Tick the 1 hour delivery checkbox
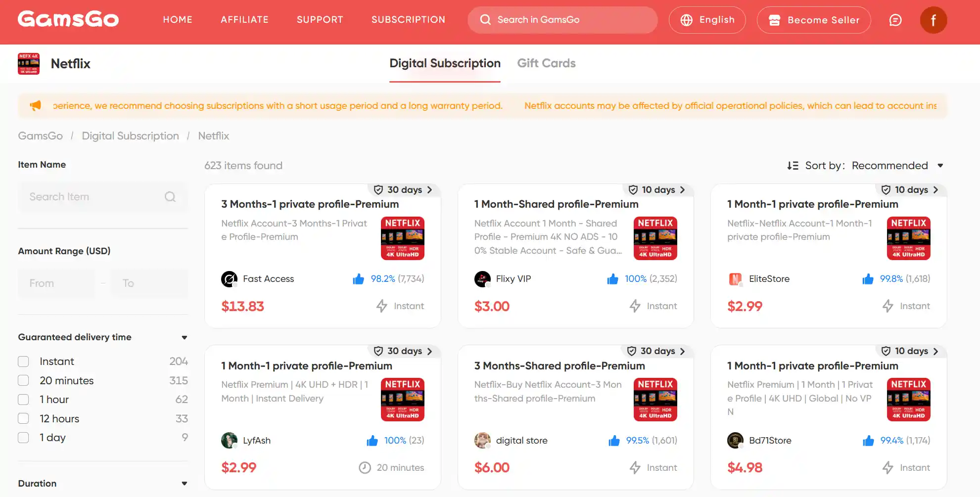The image size is (980, 497). point(23,400)
